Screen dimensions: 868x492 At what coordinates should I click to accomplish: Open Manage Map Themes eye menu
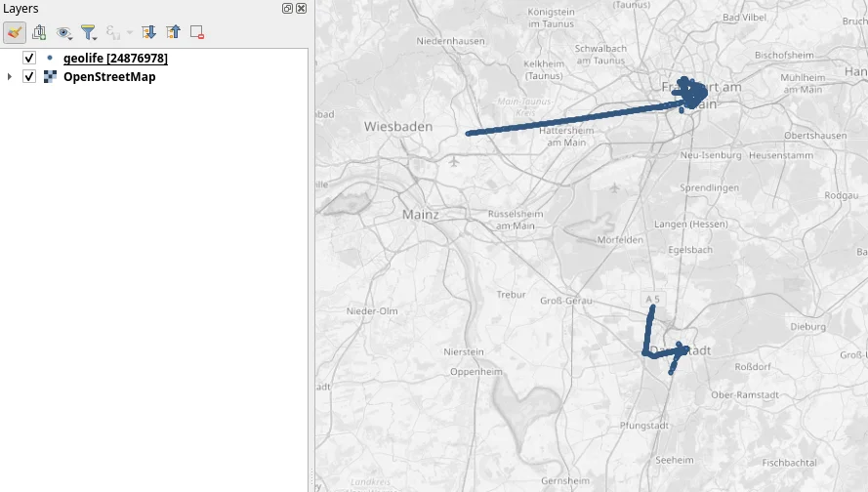click(63, 32)
